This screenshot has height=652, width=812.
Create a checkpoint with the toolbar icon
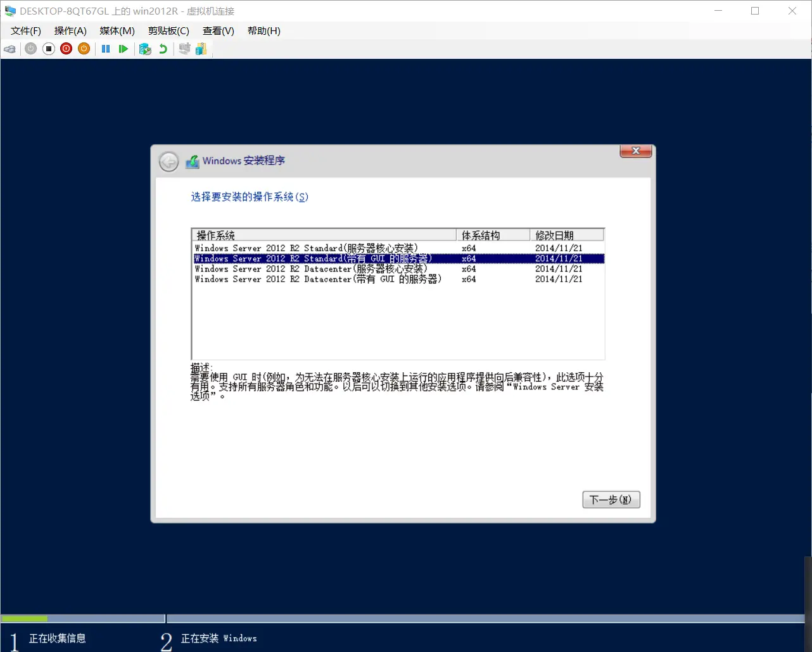145,49
